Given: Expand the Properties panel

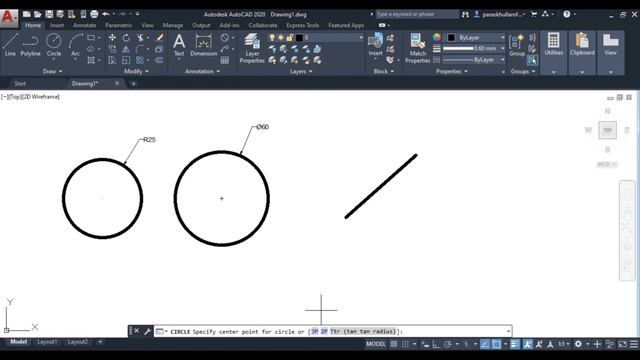Looking at the screenshot, I should coord(452,71).
